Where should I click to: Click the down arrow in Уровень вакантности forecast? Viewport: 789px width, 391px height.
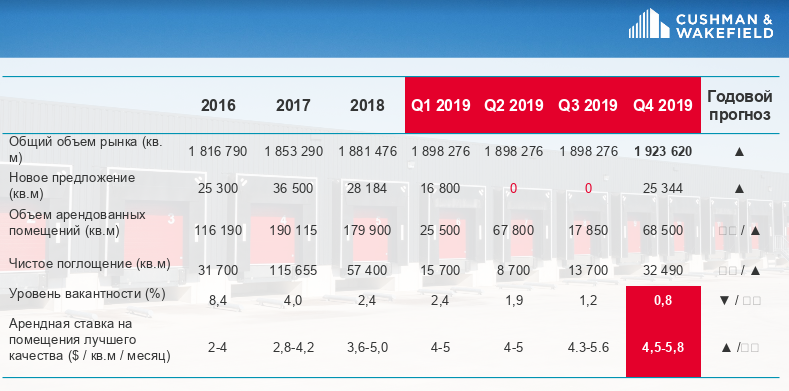[724, 301]
